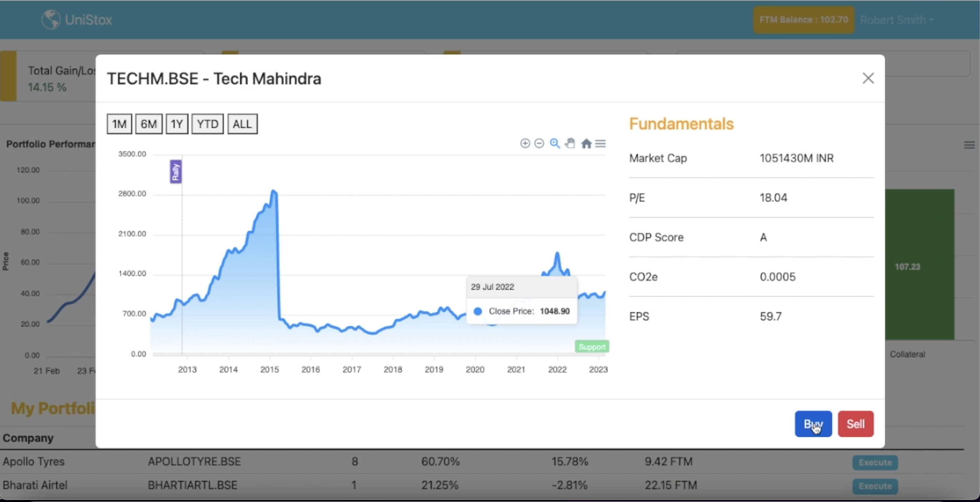
Task: Reset chart zoom with home icon
Action: coord(586,143)
